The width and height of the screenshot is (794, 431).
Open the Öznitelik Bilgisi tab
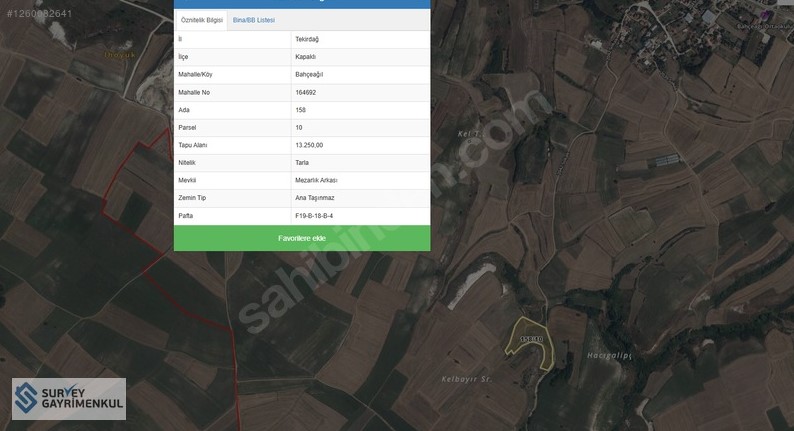tap(201, 20)
